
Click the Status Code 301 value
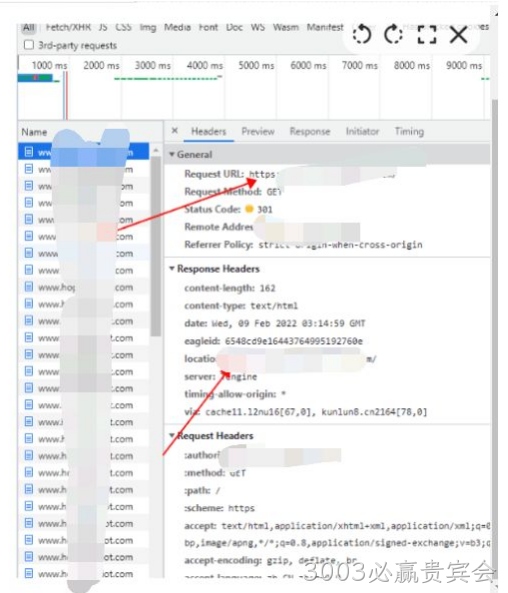coord(265,210)
